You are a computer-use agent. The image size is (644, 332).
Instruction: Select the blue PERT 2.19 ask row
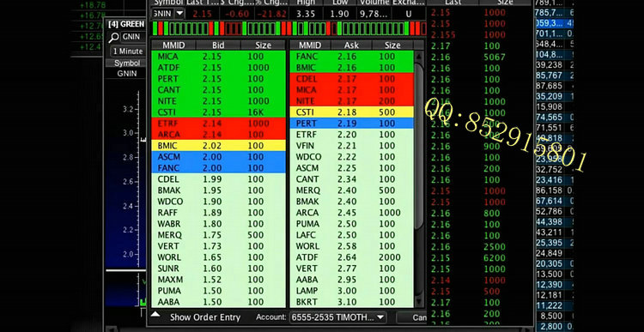[351, 124]
